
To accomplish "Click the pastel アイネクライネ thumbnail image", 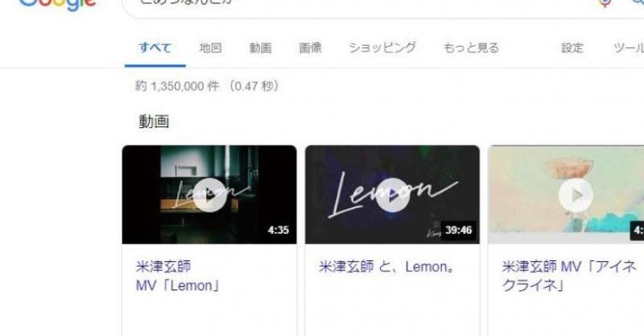I will (x=566, y=194).
